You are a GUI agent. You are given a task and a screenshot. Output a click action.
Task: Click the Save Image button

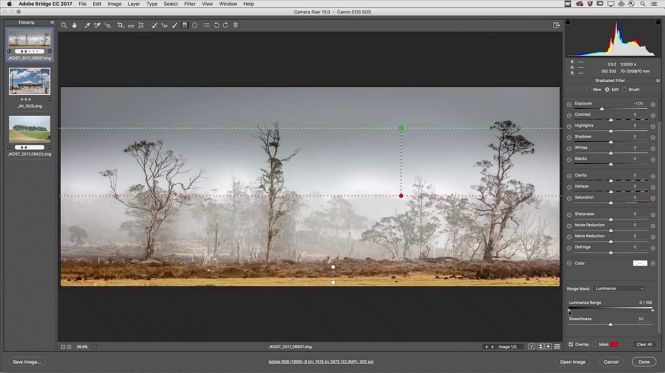(26, 362)
